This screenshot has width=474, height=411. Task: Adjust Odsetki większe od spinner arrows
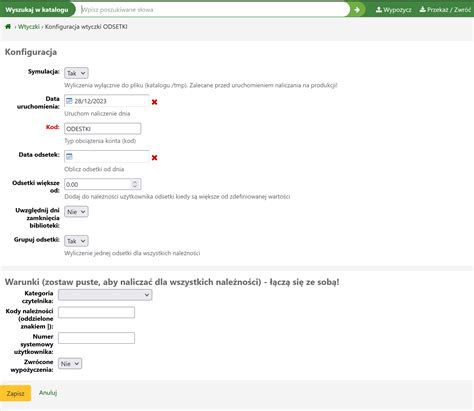click(x=135, y=184)
